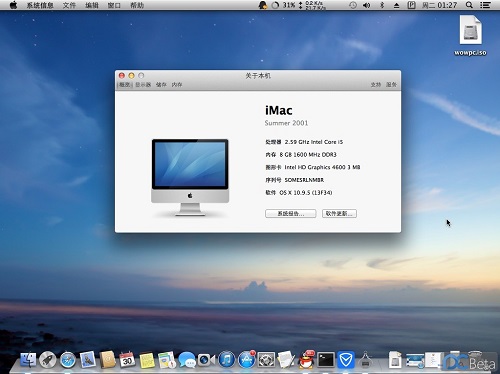The height and width of the screenshot is (374, 500).
Task: Open Contacts address book in Dock
Action: 108,360
